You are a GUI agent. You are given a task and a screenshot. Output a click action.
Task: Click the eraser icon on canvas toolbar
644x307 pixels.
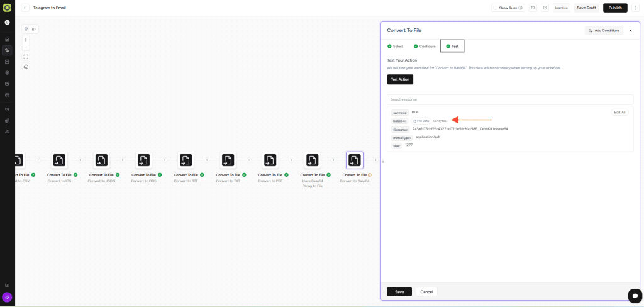pos(26,66)
